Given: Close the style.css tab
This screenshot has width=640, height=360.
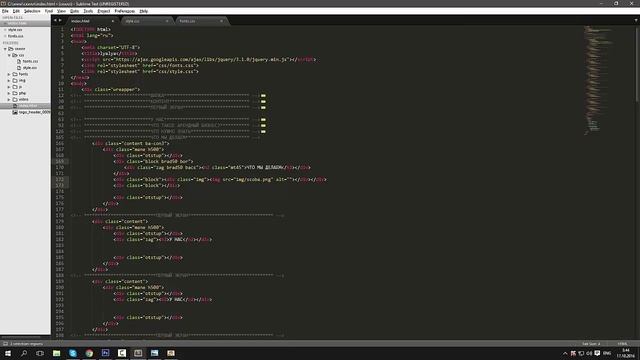Looking at the screenshot, I should pos(167,21).
